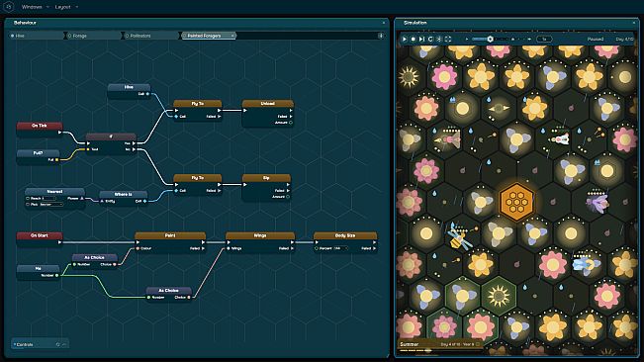Select the Hive node header

129,87
